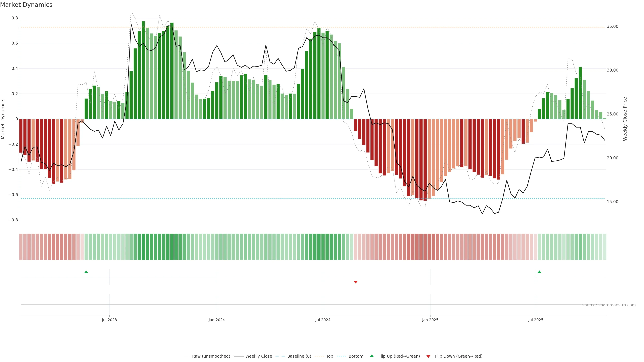Toggle the Baseline (0) legend entry
The width and height of the screenshot is (644, 362).
pyautogui.click(x=299, y=356)
